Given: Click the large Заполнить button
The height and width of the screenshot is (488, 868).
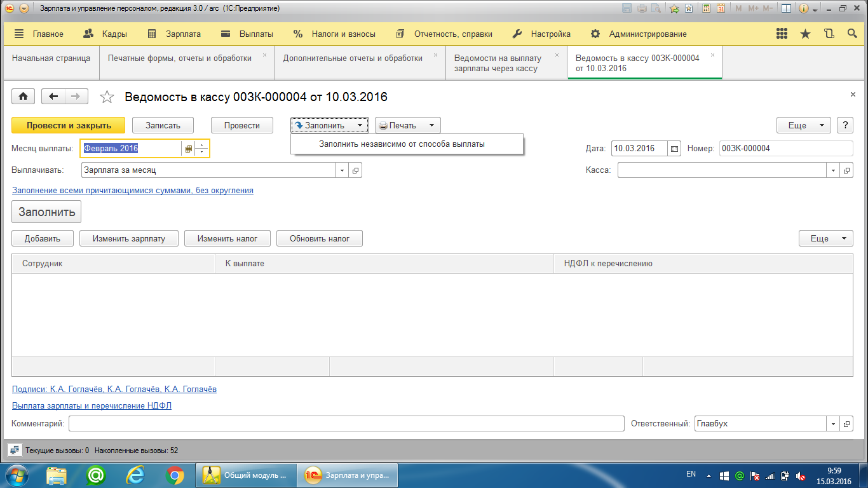Looking at the screenshot, I should 47,212.
